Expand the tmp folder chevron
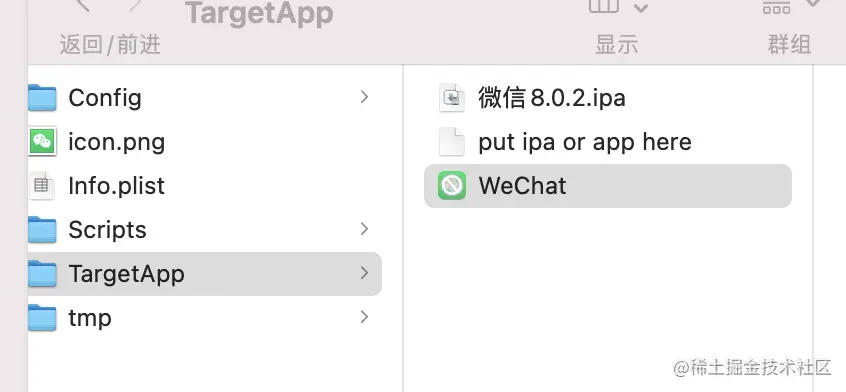The height and width of the screenshot is (392, 846). pos(365,317)
